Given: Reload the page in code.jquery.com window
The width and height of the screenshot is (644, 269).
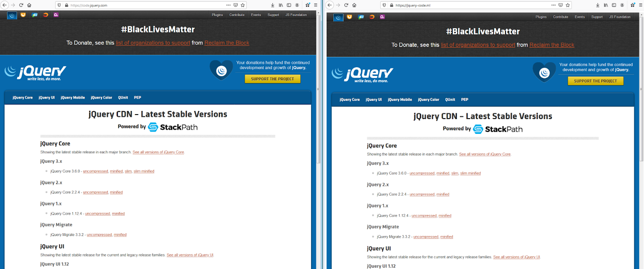Looking at the screenshot, I should (21, 5).
